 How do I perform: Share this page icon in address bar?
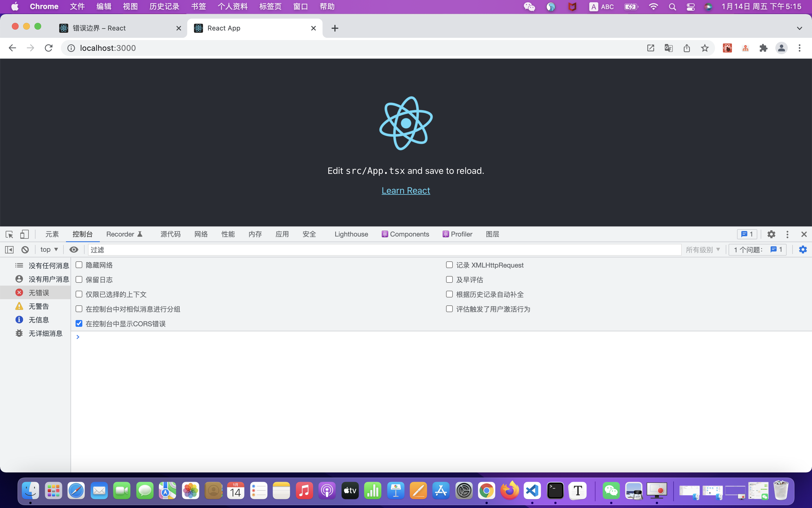[687, 48]
